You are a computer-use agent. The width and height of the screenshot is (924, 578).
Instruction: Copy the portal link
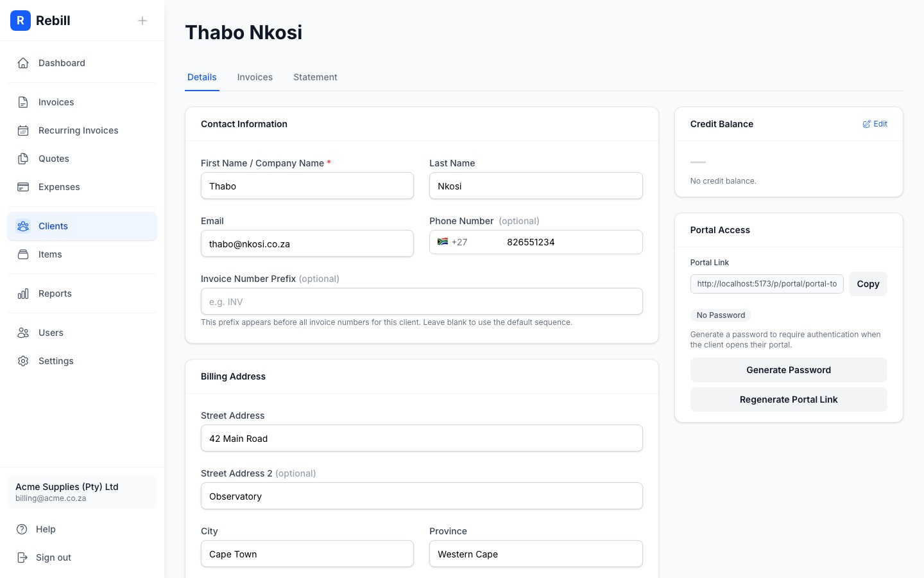pos(868,284)
